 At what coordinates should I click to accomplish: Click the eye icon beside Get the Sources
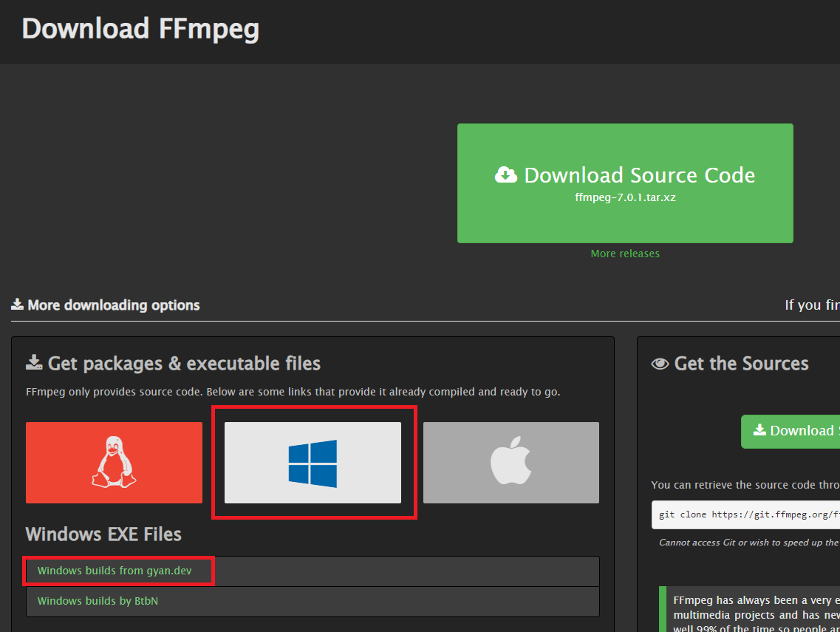(x=660, y=364)
